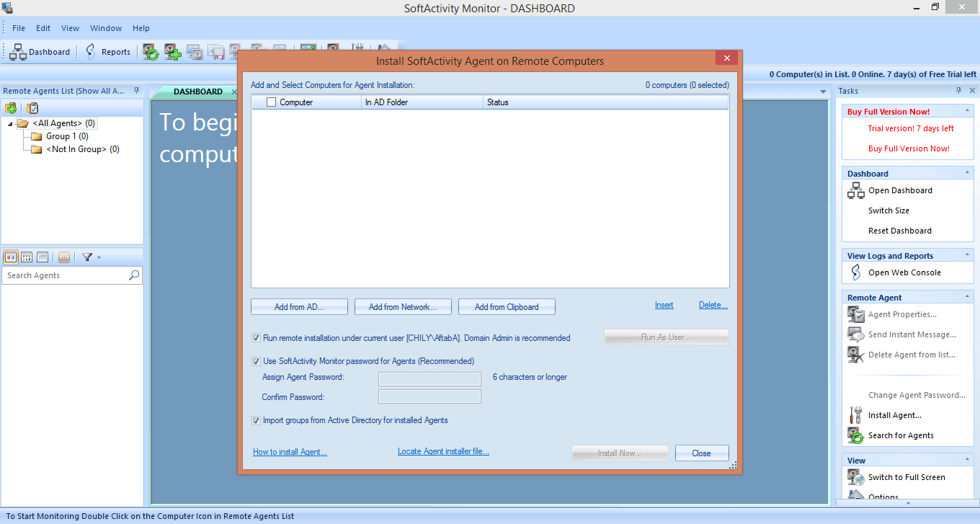The image size is (980, 524).
Task: Uncheck Import groups from Active Directory
Action: pos(256,420)
